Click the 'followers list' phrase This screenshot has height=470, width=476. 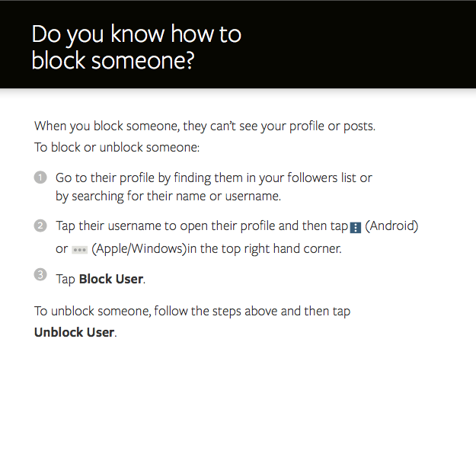point(319,177)
